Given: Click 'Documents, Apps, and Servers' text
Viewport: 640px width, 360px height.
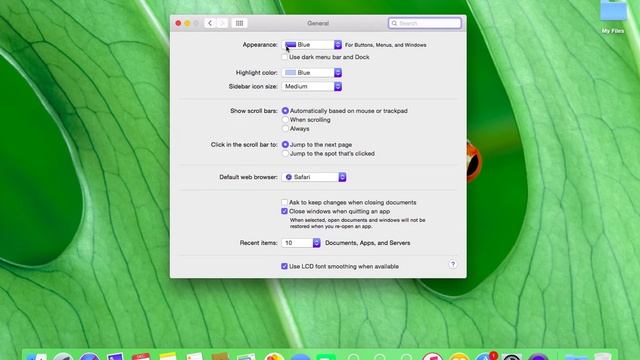Looking at the screenshot, I should pos(368,243).
